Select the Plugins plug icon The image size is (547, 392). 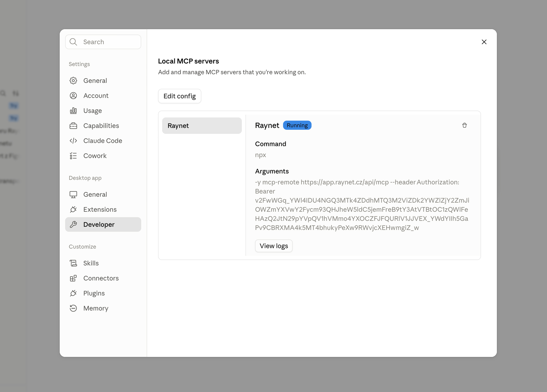click(73, 293)
